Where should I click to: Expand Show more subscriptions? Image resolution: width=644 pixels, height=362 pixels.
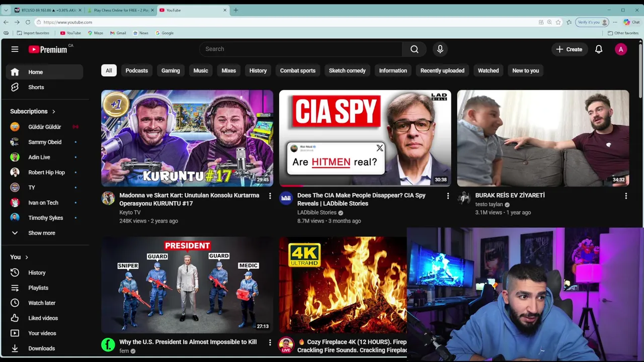[45, 233]
